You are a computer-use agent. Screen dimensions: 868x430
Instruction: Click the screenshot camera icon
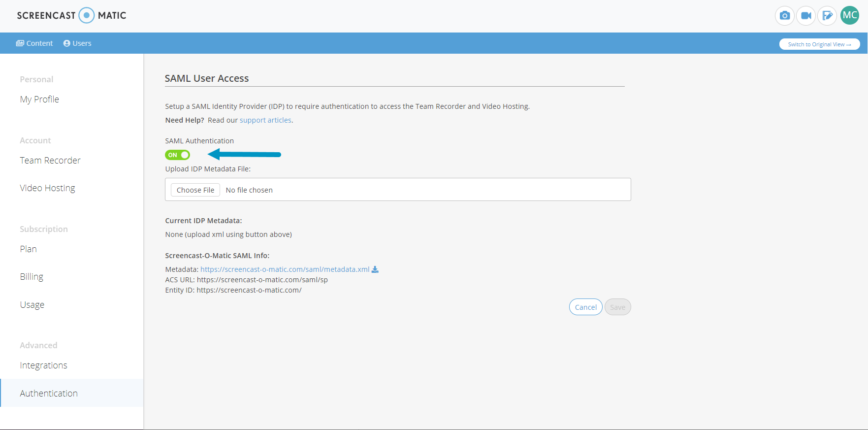(x=785, y=16)
